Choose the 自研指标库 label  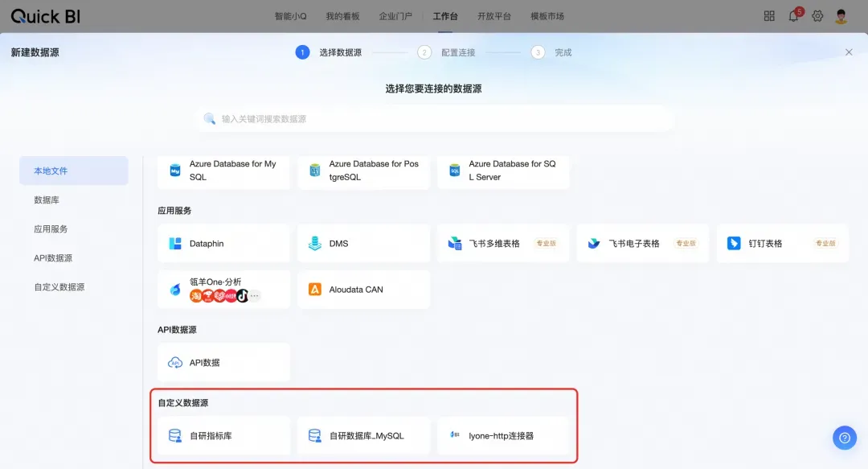pos(211,436)
